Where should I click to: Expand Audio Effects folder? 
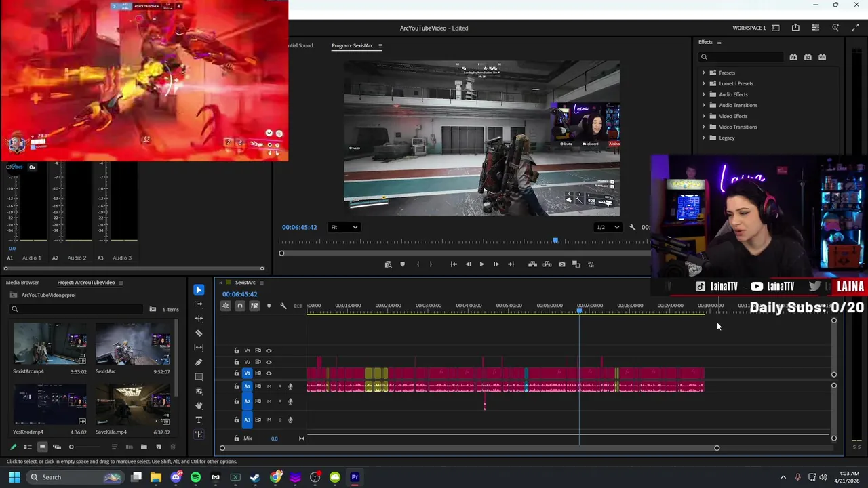(703, 94)
